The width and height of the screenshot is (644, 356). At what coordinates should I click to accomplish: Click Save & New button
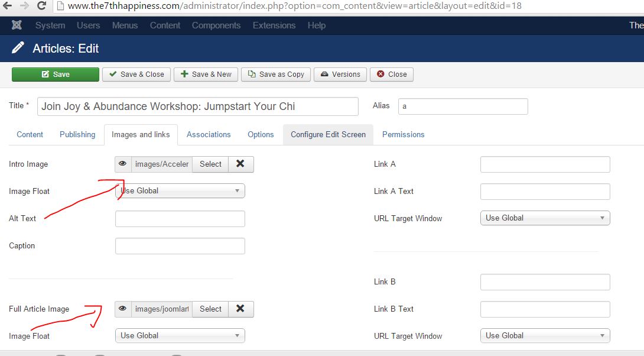coord(206,75)
